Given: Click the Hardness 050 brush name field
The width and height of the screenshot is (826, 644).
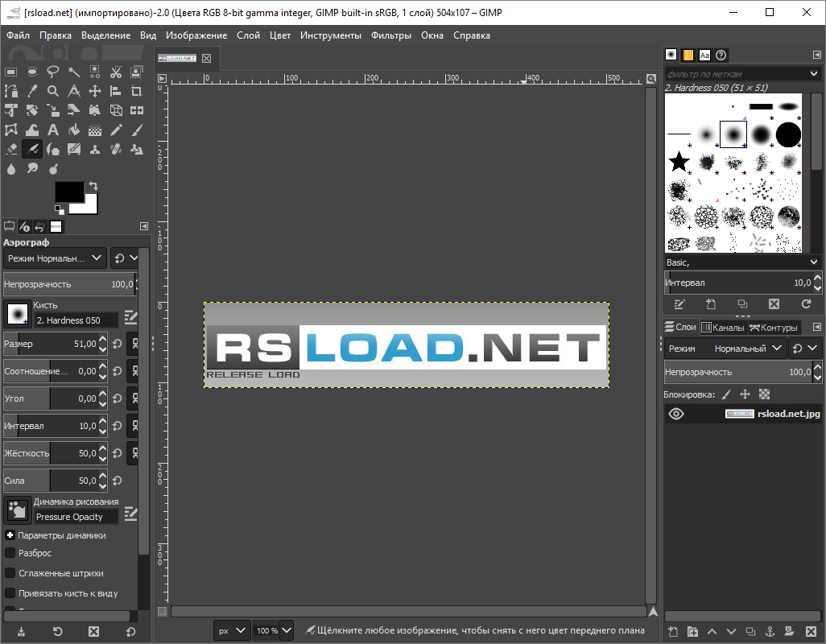Looking at the screenshot, I should click(x=76, y=320).
